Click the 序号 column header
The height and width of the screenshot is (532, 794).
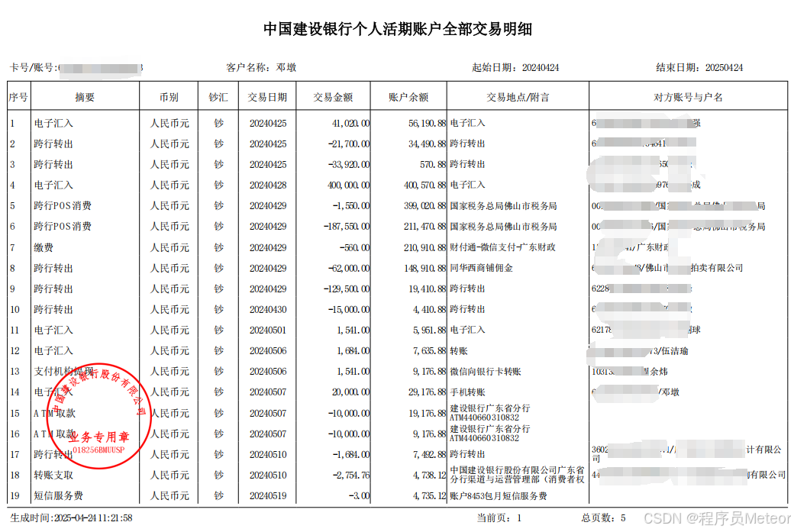pyautogui.click(x=18, y=97)
